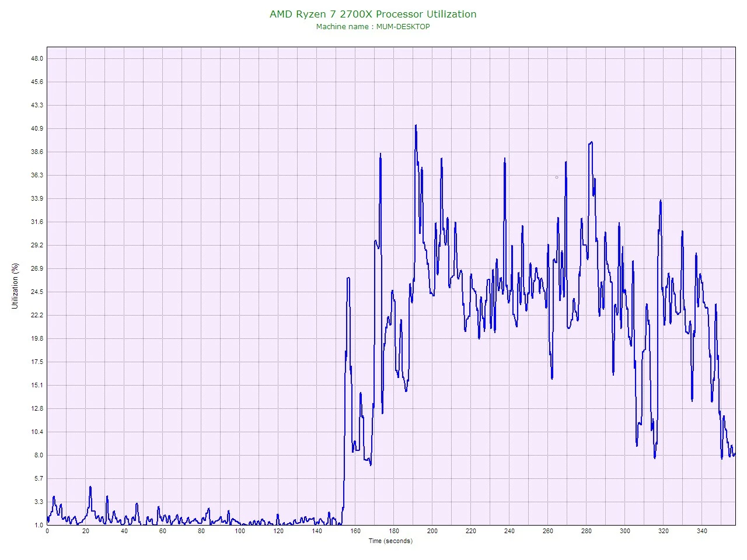Select the 36.3 y-axis value
Image resolution: width=747 pixels, height=560 pixels.
click(x=37, y=175)
